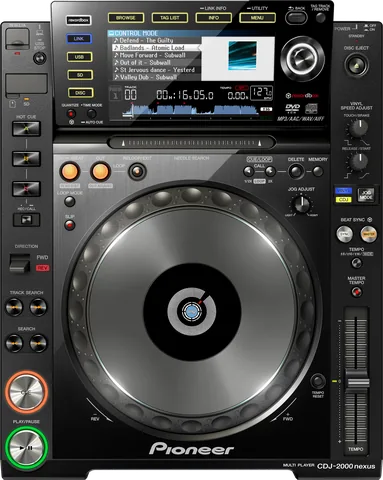
Task: Click the album artwork thumbnail
Action: tap(242, 56)
